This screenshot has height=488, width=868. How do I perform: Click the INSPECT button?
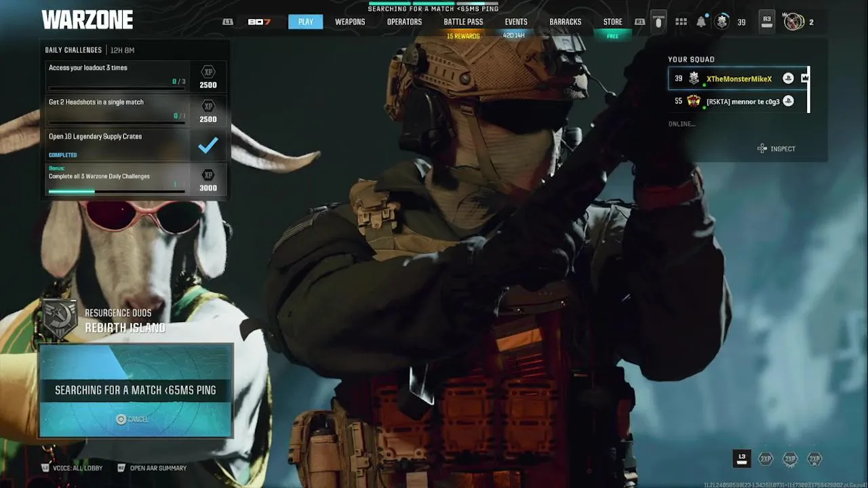[776, 148]
